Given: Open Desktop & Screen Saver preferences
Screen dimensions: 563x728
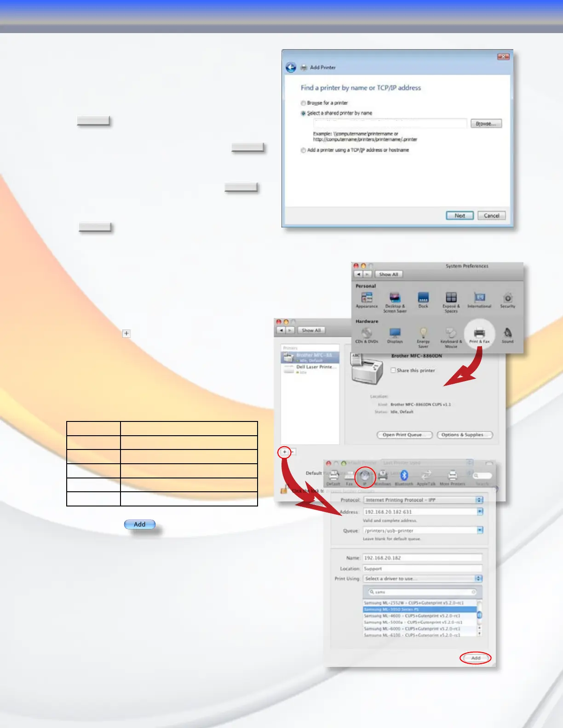Looking at the screenshot, I should [395, 302].
